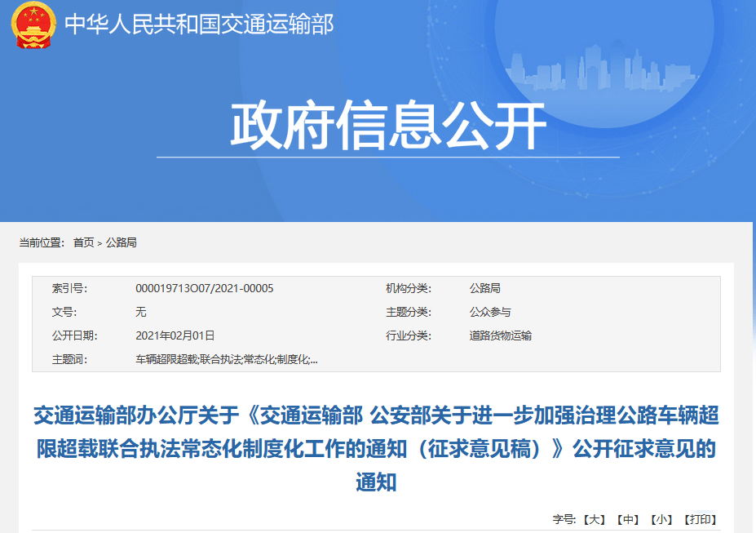Click the 【打印】 print button
Image resolution: width=756 pixels, height=533 pixels.
click(x=701, y=519)
